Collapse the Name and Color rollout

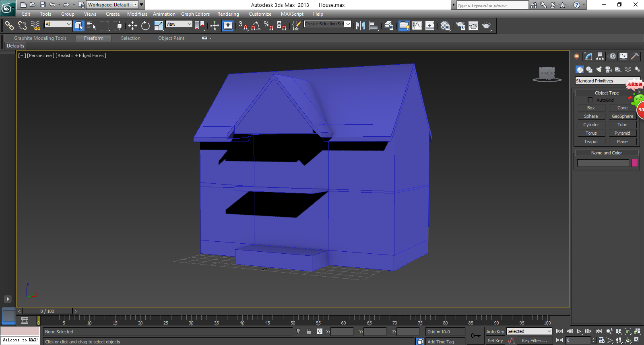pyautogui.click(x=607, y=153)
